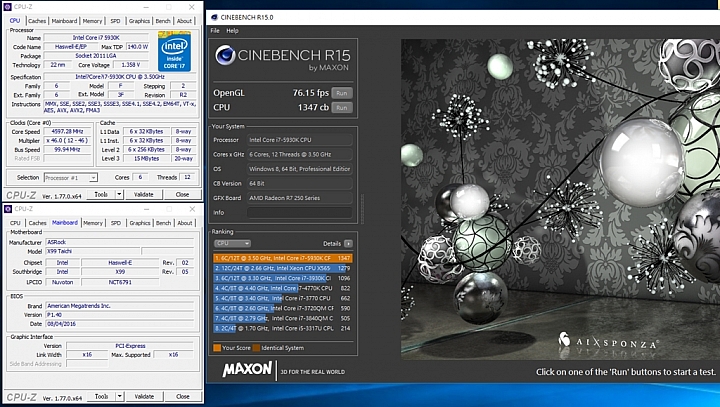Open the CPU ranking type dropdown
The height and width of the screenshot is (407, 720).
pyautogui.click(x=232, y=243)
